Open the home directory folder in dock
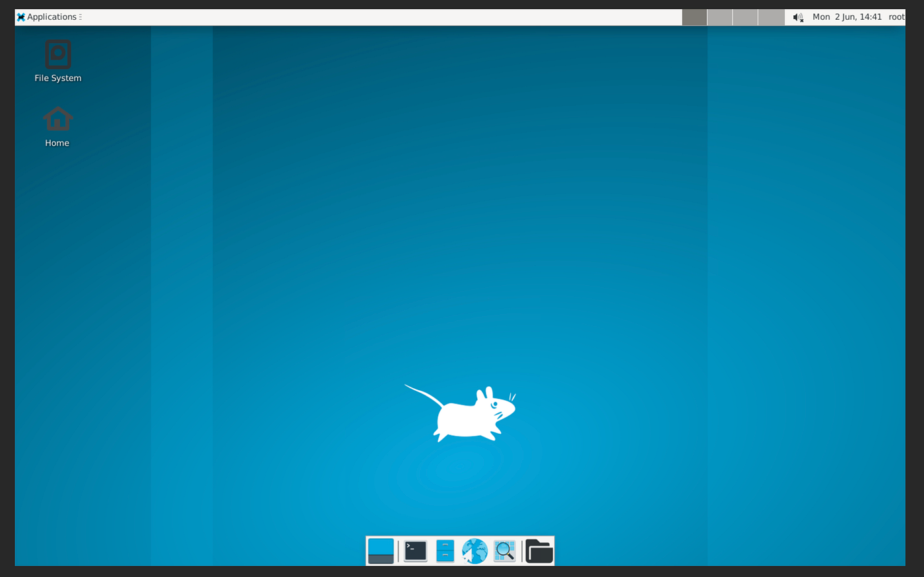924x577 pixels. pyautogui.click(x=539, y=551)
